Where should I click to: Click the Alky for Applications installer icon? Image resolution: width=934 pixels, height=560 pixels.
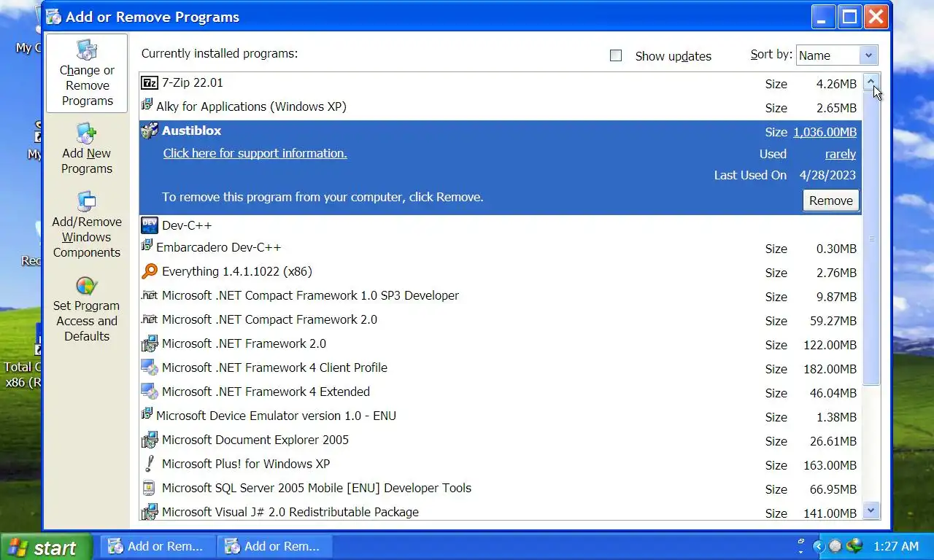click(x=147, y=106)
